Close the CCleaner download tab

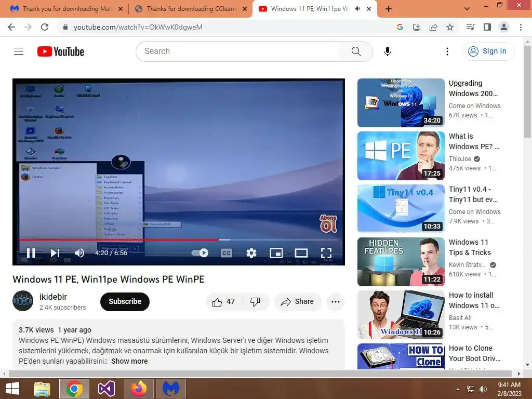point(245,9)
